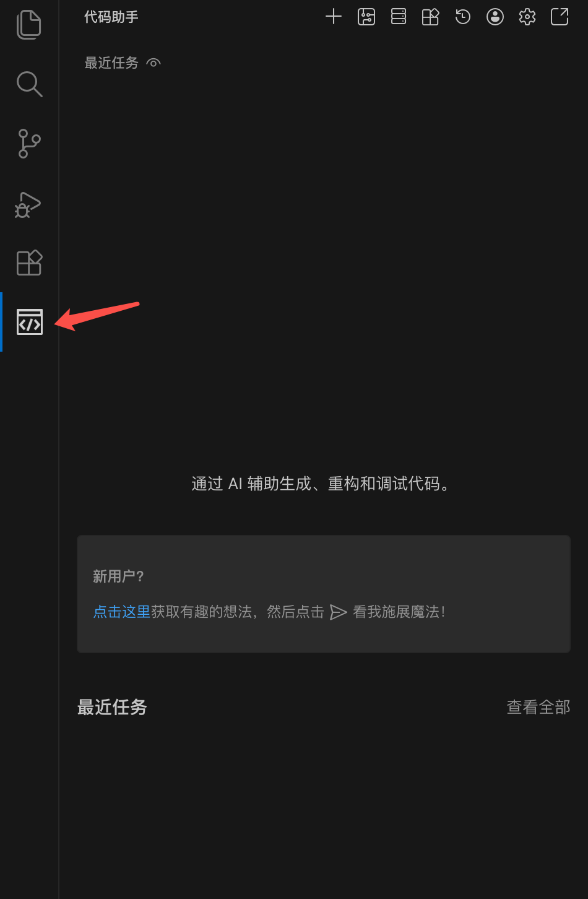This screenshot has width=588, height=899.
Task: Open the circuit-board icon in assistant toolbar
Action: coord(366,17)
